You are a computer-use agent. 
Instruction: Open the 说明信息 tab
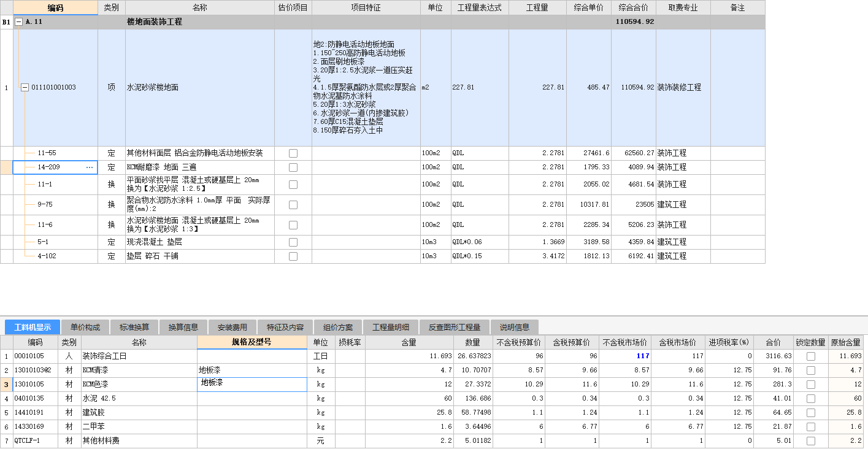click(x=514, y=327)
